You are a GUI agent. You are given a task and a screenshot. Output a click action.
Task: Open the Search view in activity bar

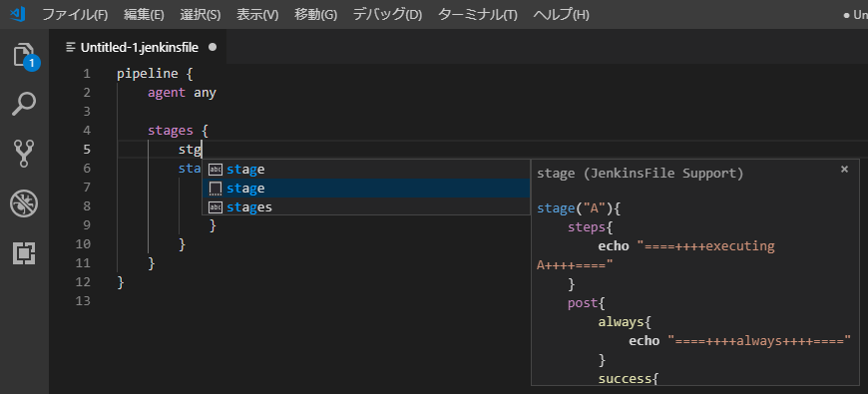point(24,104)
